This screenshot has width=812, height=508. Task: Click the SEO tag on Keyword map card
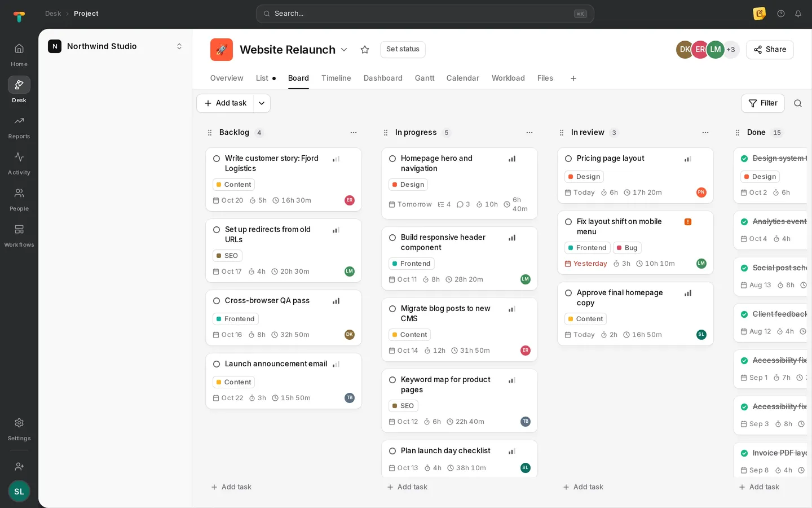[403, 406]
